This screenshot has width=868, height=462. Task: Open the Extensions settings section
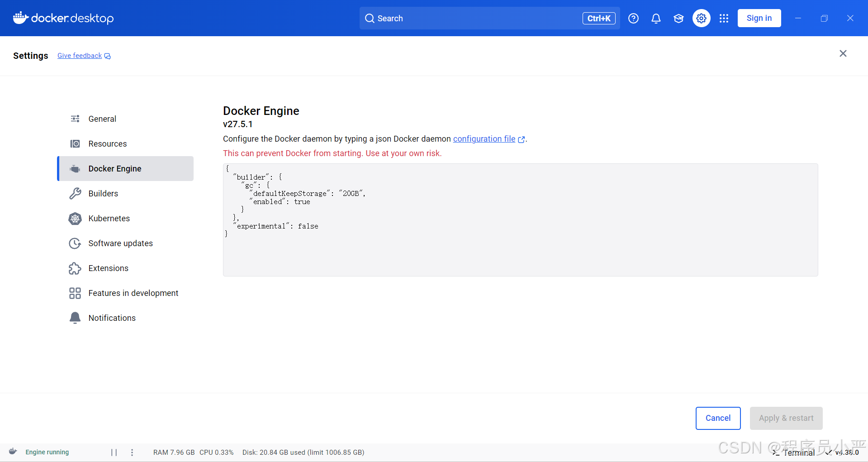pos(126,268)
